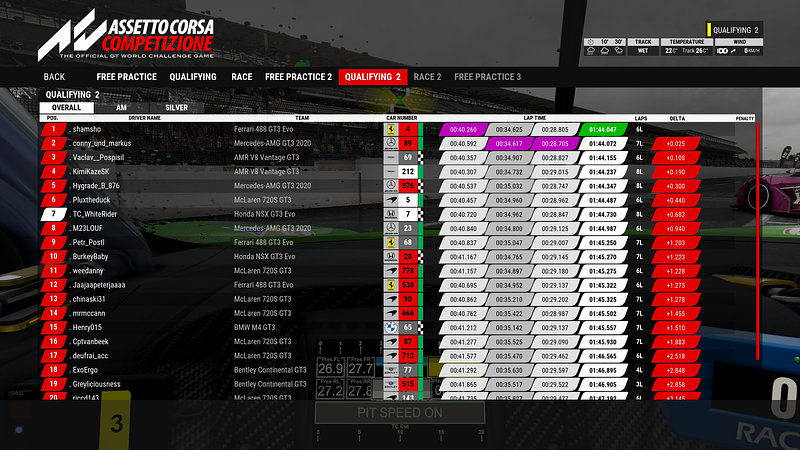Click the McLaren logo for car 87
The width and height of the screenshot is (800, 450).
pyautogui.click(x=391, y=342)
